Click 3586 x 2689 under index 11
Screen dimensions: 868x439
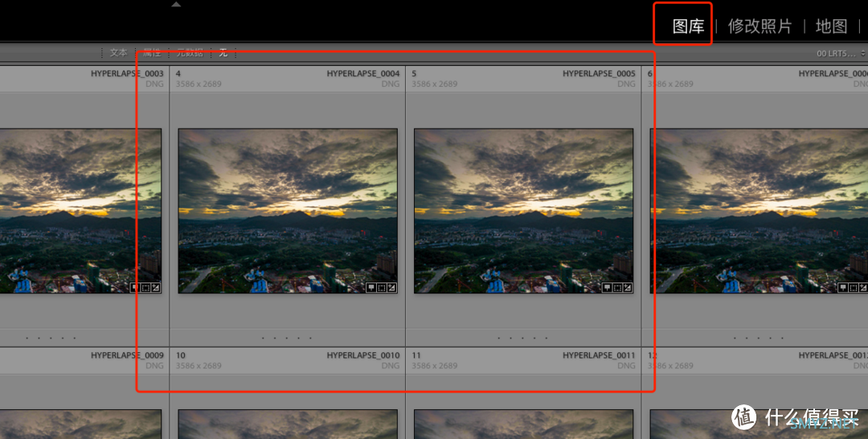coord(435,366)
